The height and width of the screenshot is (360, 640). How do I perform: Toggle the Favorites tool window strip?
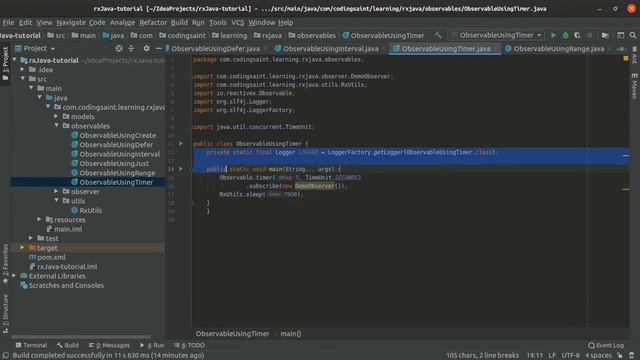coord(5,264)
